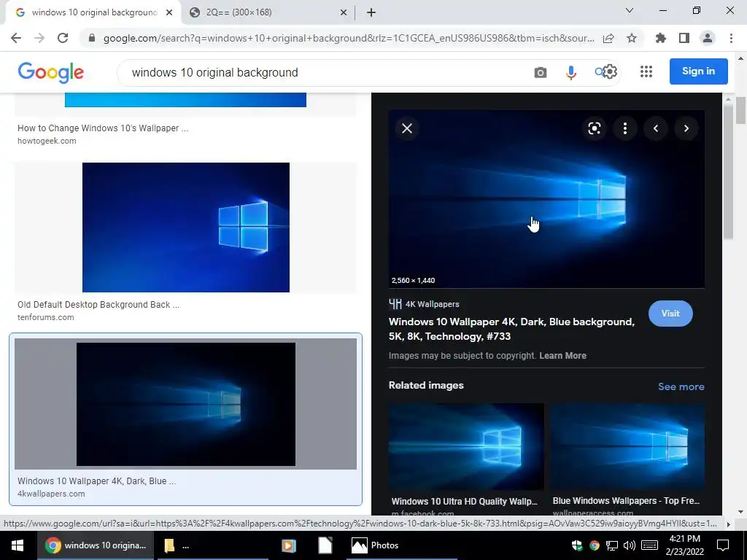Screen dimensions: 747x560
Task: Click How to Change Windows 10's Wallpaper caption
Action: 103,128
